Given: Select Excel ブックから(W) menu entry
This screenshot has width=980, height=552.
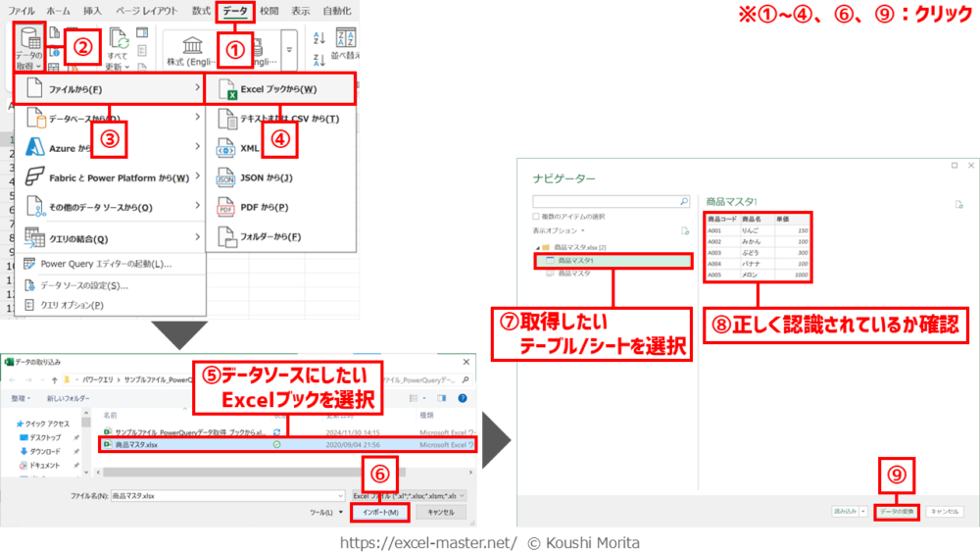Looking at the screenshot, I should (278, 89).
